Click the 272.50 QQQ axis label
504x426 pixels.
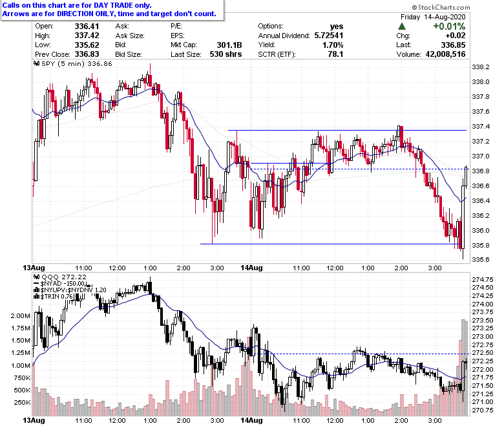point(483,353)
